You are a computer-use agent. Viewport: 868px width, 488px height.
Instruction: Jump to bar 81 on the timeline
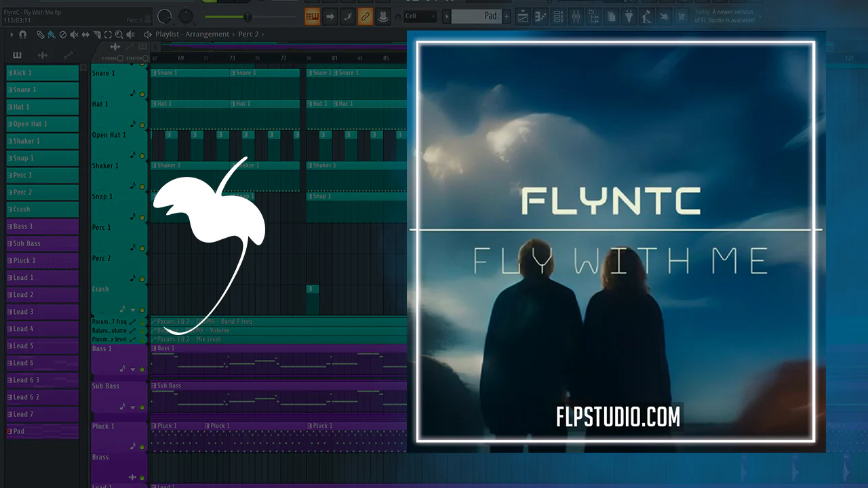point(334,58)
